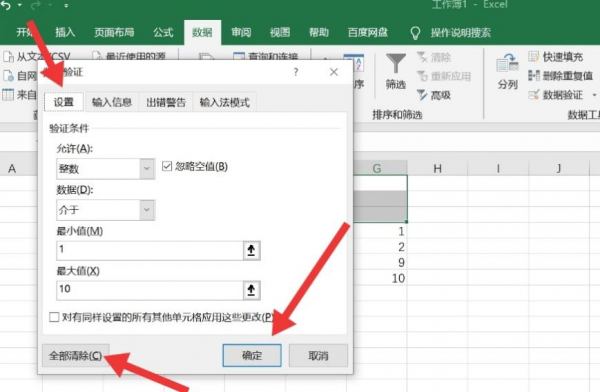Click the cell containing 2 in column G

click(x=380, y=247)
